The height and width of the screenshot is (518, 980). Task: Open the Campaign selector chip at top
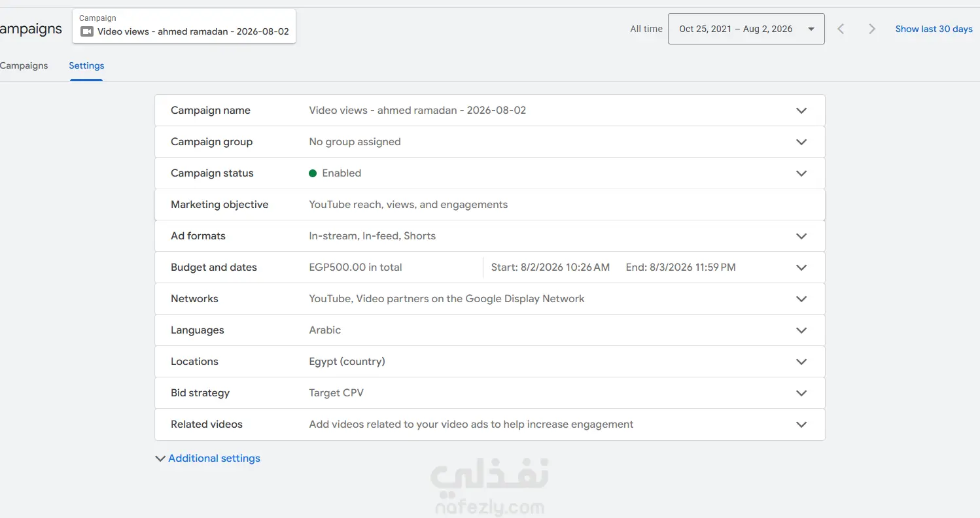click(184, 26)
